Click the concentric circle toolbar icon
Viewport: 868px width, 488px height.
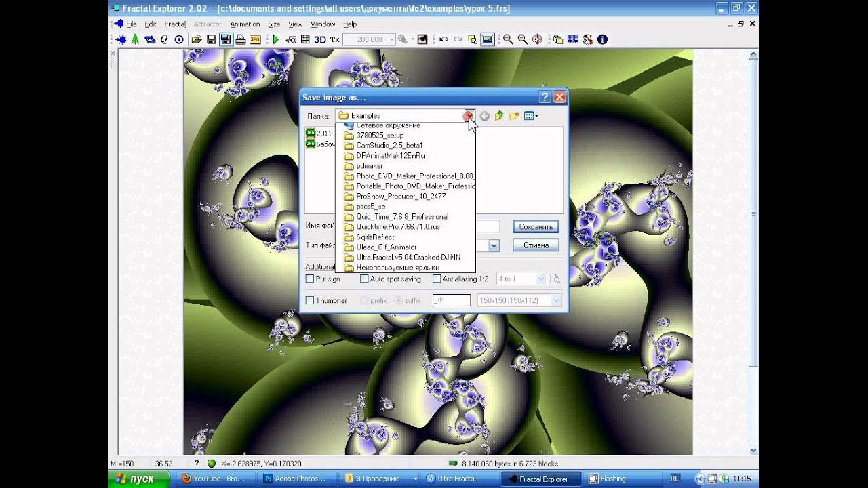179,39
